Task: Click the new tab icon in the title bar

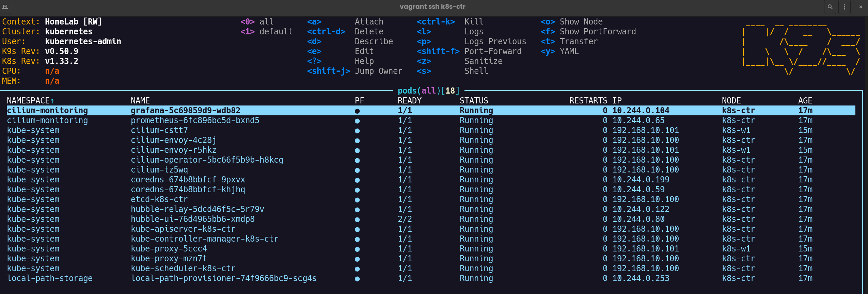Action: coord(5,7)
